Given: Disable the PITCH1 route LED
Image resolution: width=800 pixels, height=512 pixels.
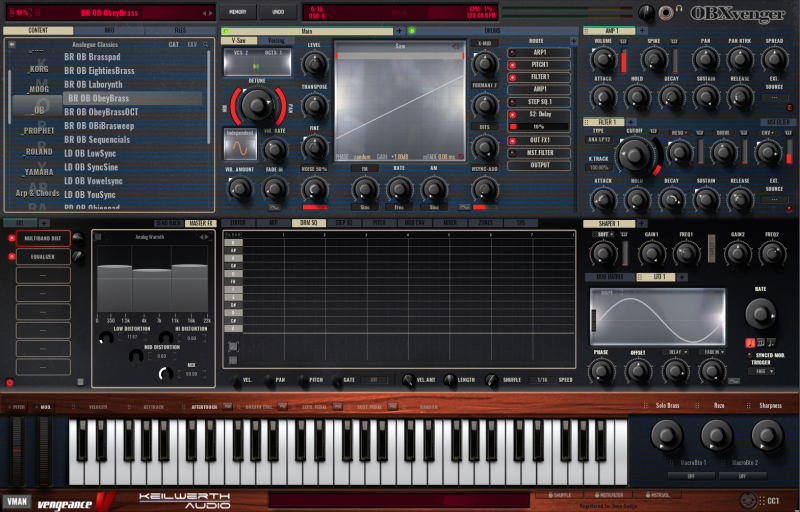Looking at the screenshot, I should pyautogui.click(x=512, y=65).
